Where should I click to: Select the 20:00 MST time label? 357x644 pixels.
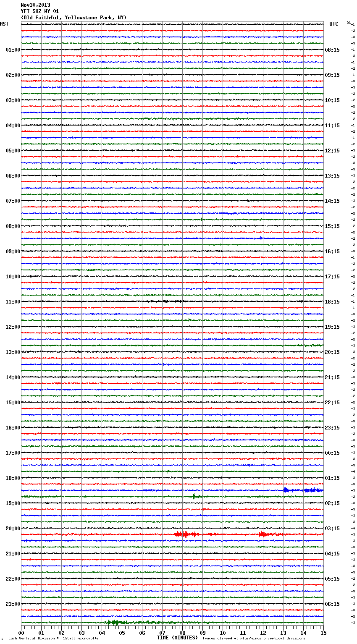point(13,529)
